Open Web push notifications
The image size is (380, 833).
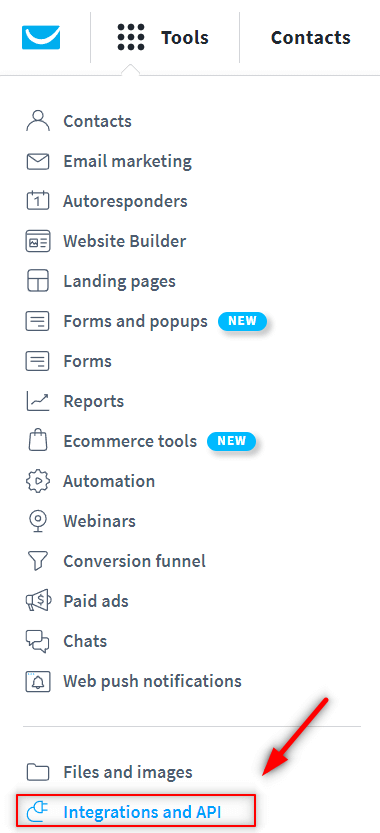coord(153,681)
